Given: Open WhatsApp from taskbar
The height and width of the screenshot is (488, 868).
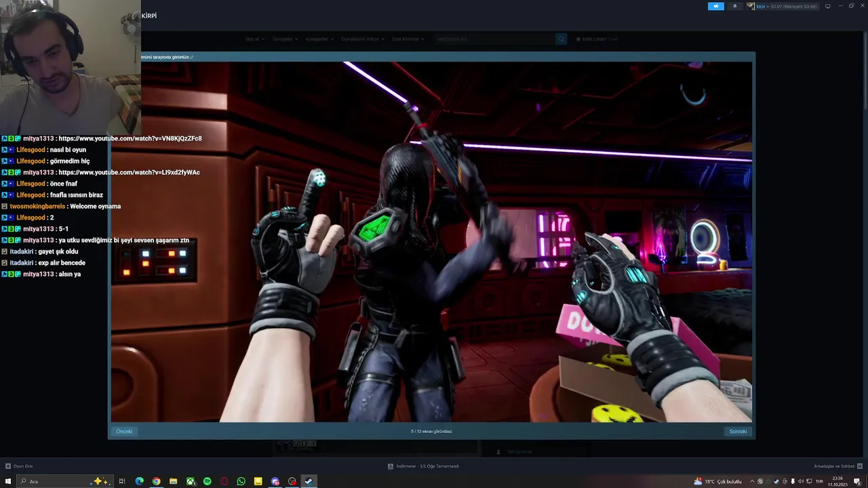Looking at the screenshot, I should [241, 481].
